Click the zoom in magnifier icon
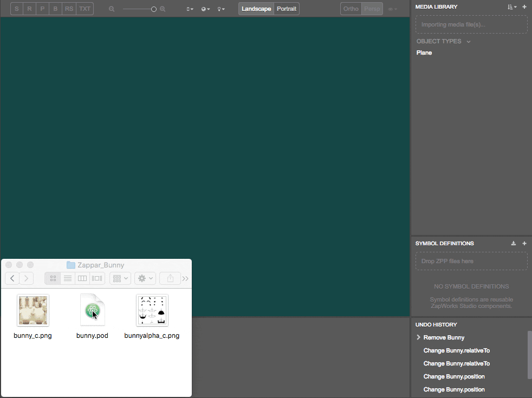 coord(163,9)
